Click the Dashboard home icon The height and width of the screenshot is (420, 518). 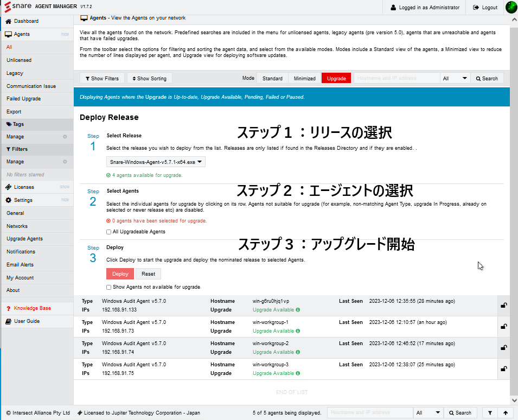point(9,21)
